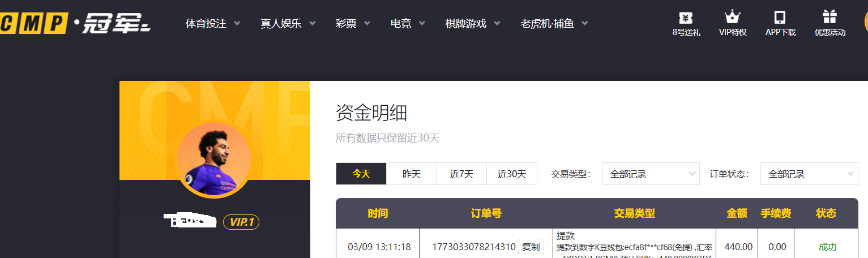Click chevron next to 彩票
This screenshot has height=258, width=868.
point(367,24)
